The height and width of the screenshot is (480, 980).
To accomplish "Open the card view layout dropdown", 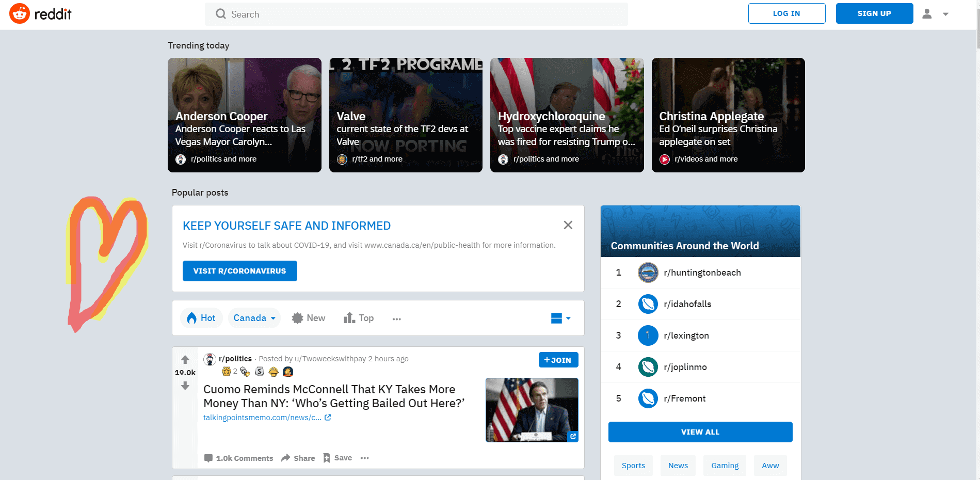I will tap(560, 318).
